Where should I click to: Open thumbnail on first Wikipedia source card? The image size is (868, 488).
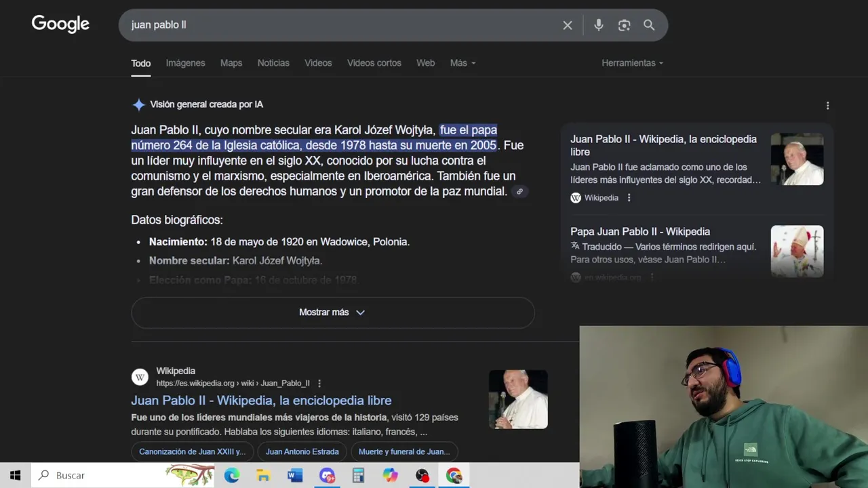797,159
